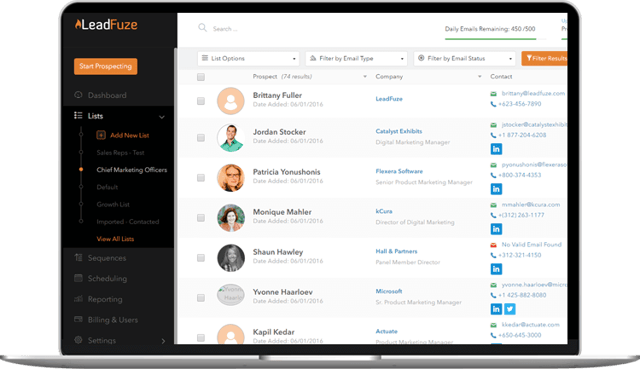Open Twitter profile for Yvonne Haarloev
640x369 pixels.
[510, 309]
